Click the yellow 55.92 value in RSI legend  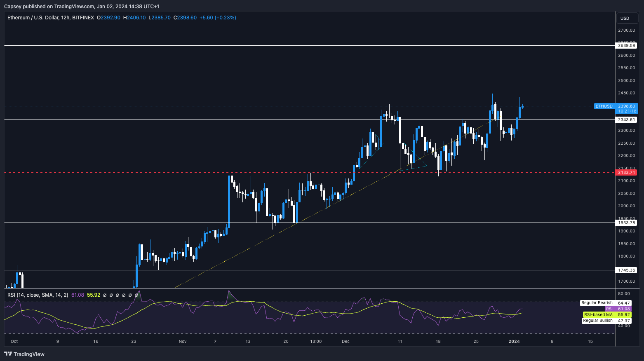pyautogui.click(x=94, y=295)
